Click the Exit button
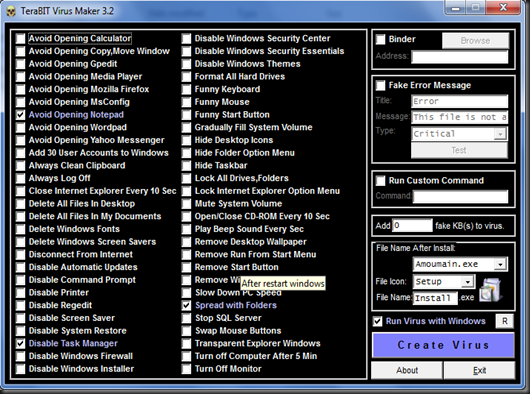This screenshot has width=530, height=394. [x=479, y=370]
